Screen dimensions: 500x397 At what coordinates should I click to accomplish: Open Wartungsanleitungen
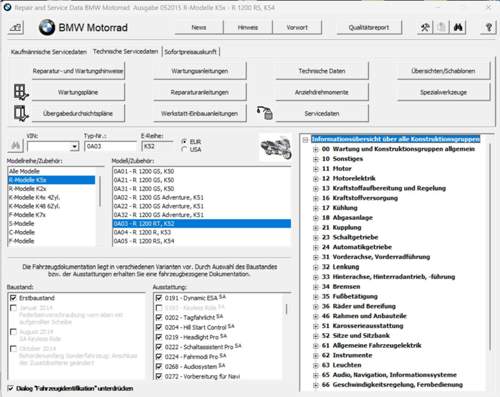[200, 71]
